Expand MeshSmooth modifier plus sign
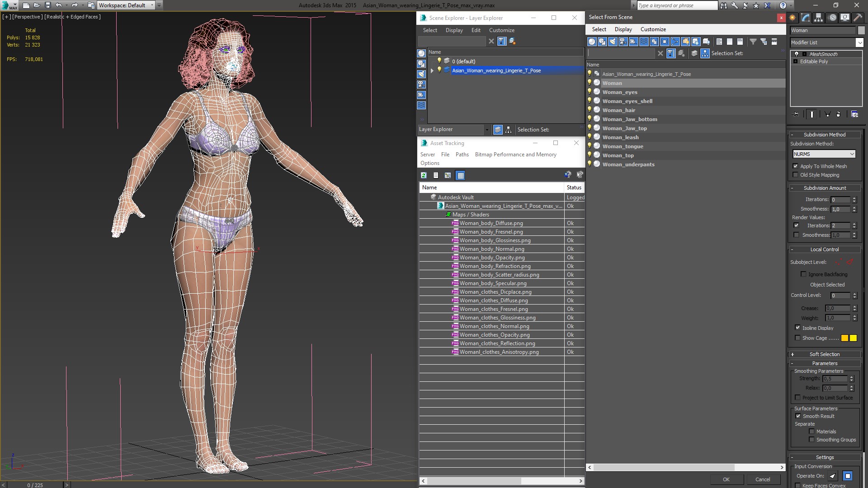This screenshot has width=868, height=488. (804, 54)
